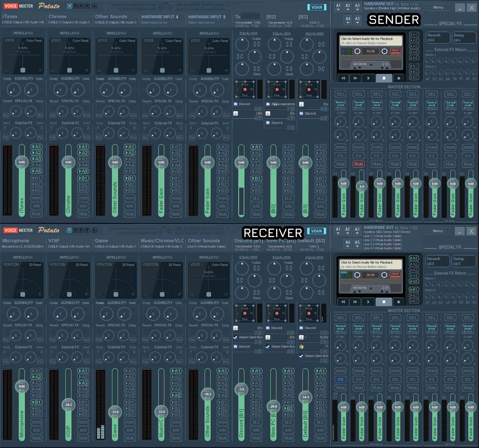Click the Chrome app icon in Receiver Default [B3]

point(301,346)
